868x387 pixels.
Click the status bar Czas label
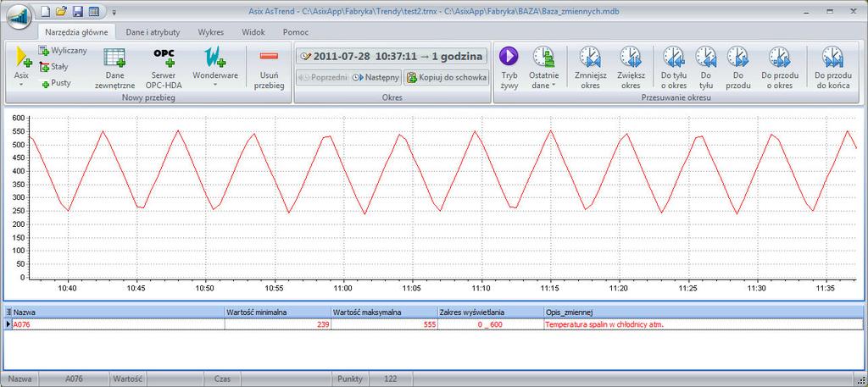[223, 379]
